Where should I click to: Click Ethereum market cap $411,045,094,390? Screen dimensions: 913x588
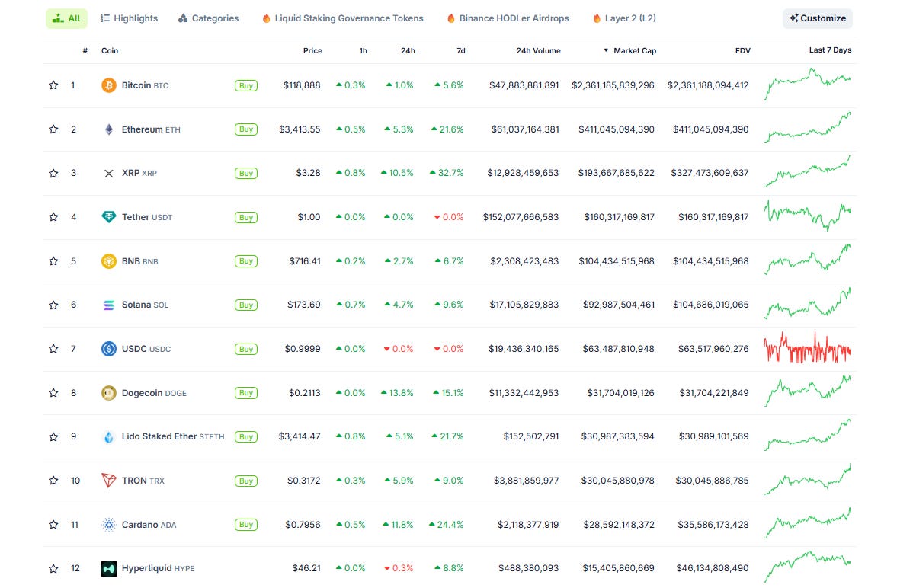616,129
